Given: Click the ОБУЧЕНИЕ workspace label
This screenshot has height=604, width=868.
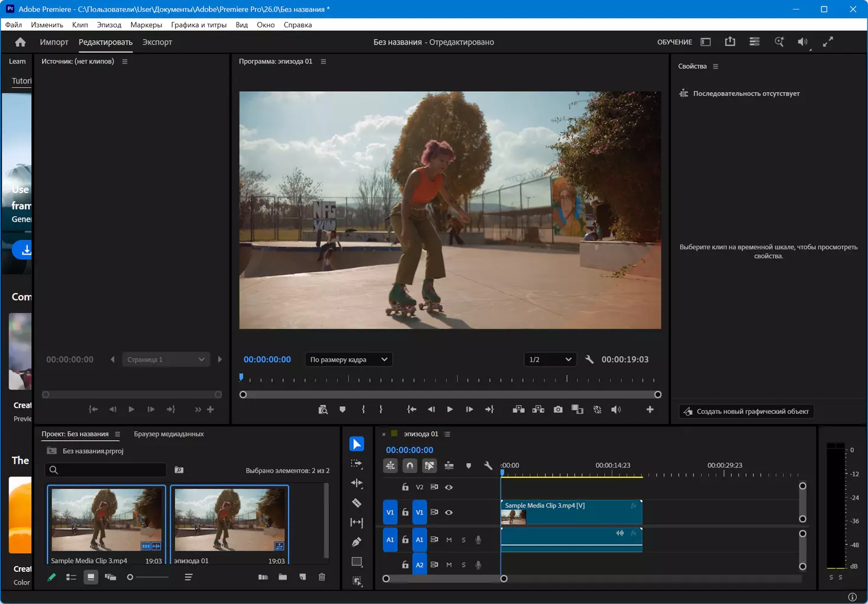Looking at the screenshot, I should (x=675, y=42).
